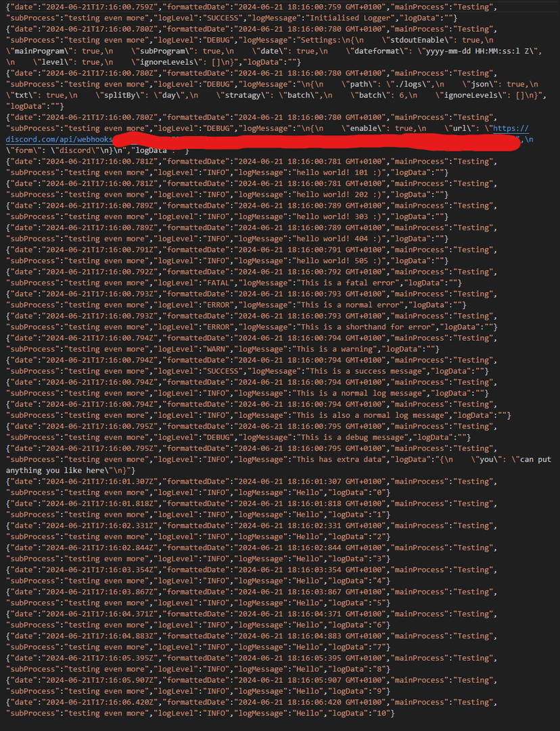Click the "This is a debug message" text
The image size is (560, 731).
pyautogui.click(x=352, y=438)
